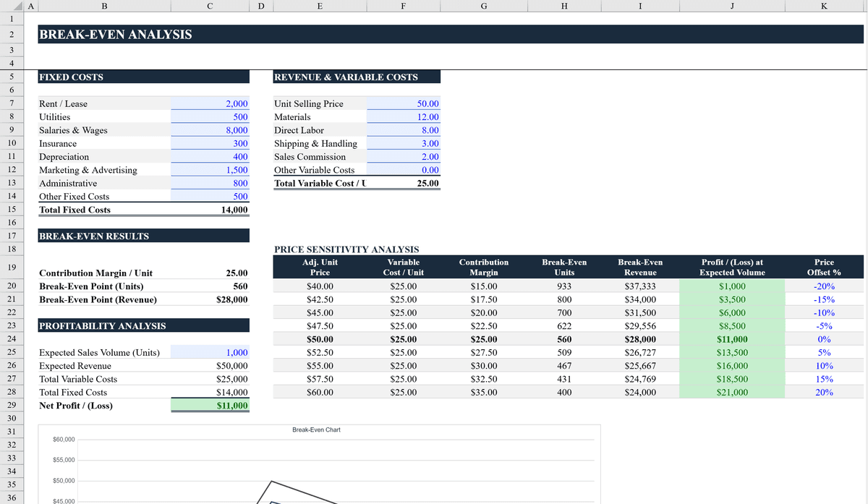
Task: Click Marketing & Advertising value 1,500
Action: [210, 170]
